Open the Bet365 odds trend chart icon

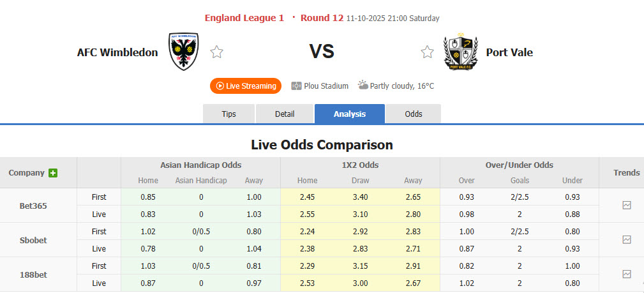click(x=627, y=206)
